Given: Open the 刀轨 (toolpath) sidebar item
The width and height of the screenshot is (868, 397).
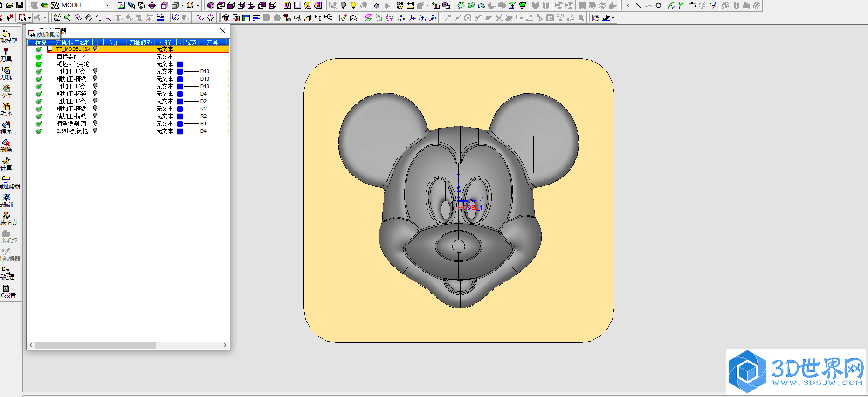Looking at the screenshot, I should click(x=6, y=73).
